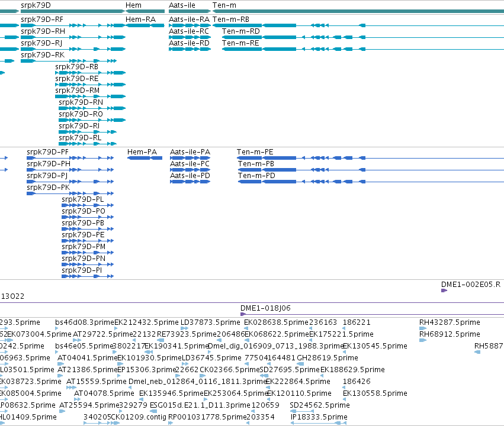Select protein srpk79D-PH label
This screenshot has width=504, height=426.
point(49,164)
